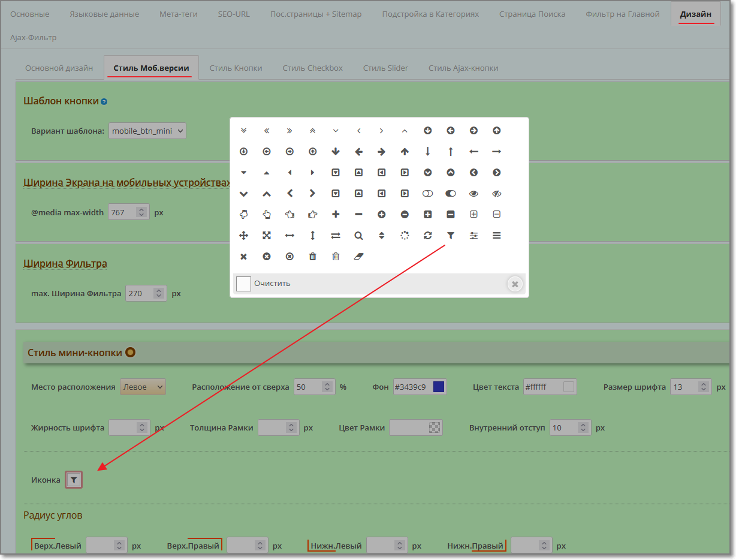Adjust the Размер шрифта stepper arrows
The image size is (736, 560).
[x=703, y=387]
